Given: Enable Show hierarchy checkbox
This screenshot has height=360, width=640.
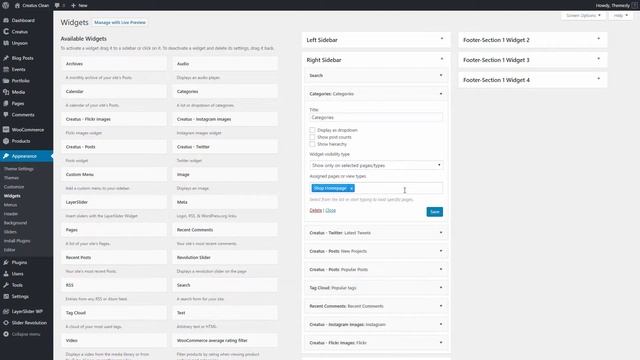Looking at the screenshot, I should tap(312, 144).
